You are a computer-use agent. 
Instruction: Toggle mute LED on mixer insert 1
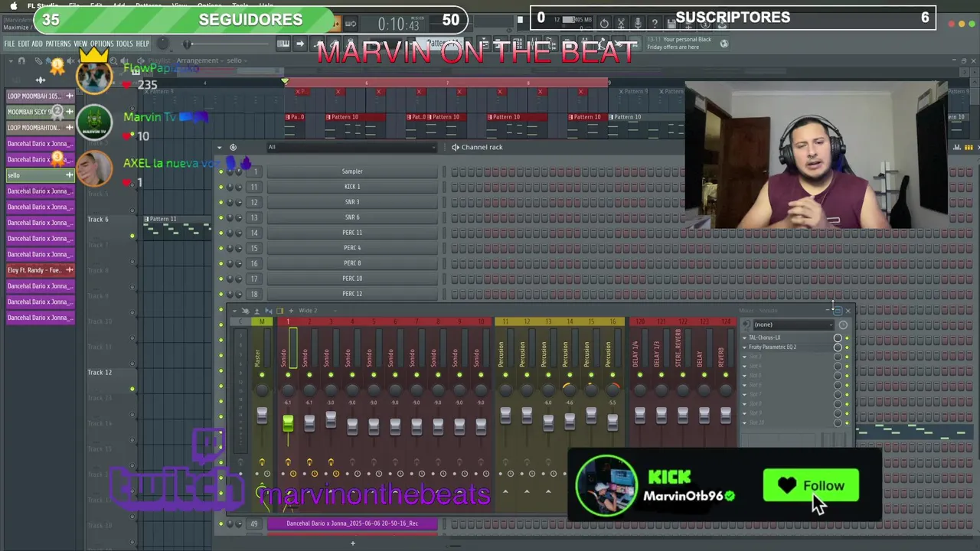coord(288,375)
